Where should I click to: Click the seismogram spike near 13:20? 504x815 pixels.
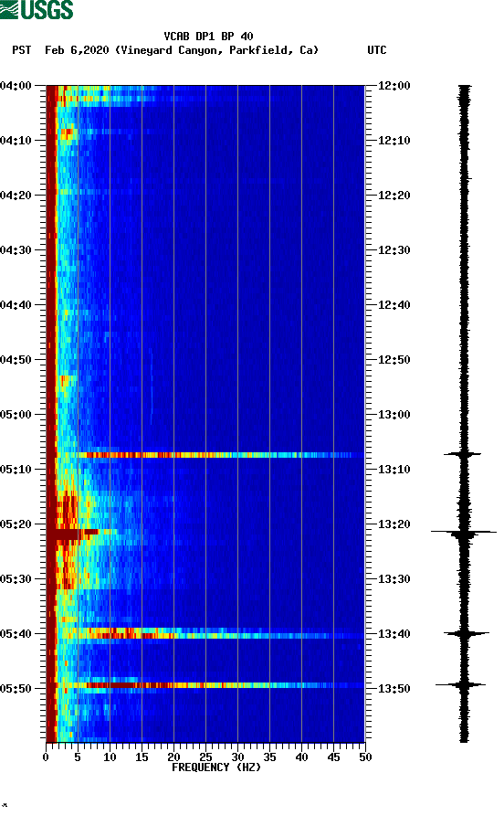(x=464, y=532)
